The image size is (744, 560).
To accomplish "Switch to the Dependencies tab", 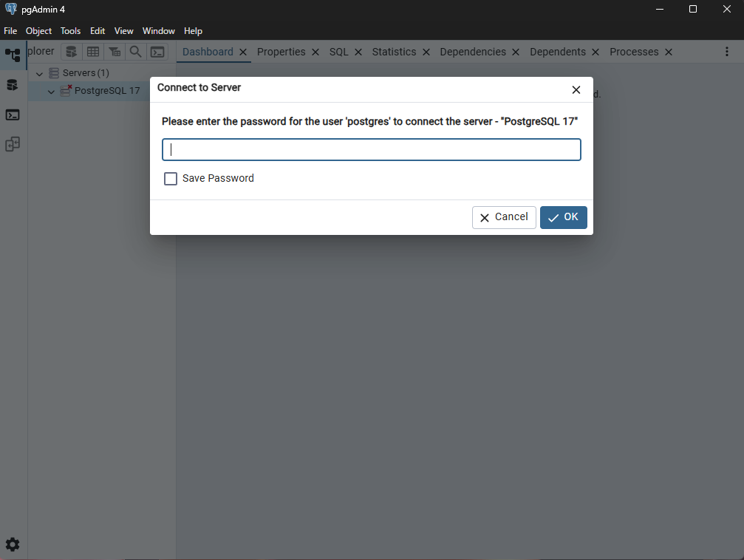I will coord(473,52).
